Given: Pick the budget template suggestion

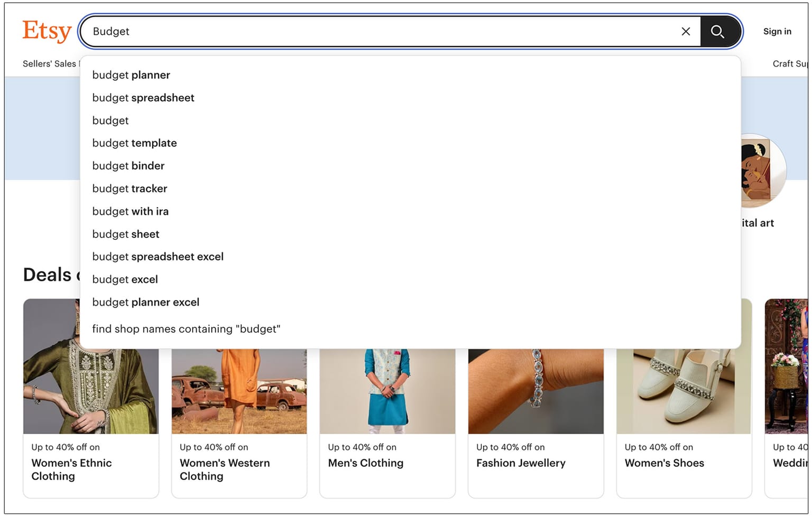Looking at the screenshot, I should [134, 143].
